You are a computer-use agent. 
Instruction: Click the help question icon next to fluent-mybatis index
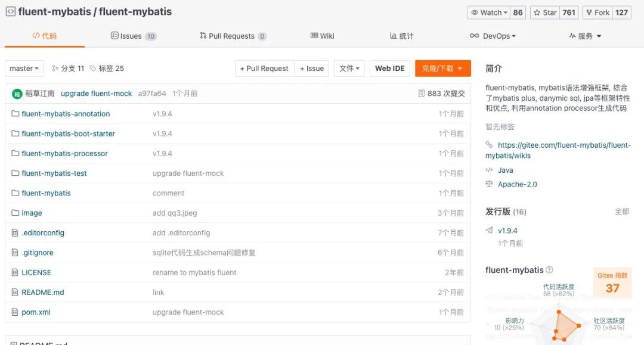pos(549,269)
